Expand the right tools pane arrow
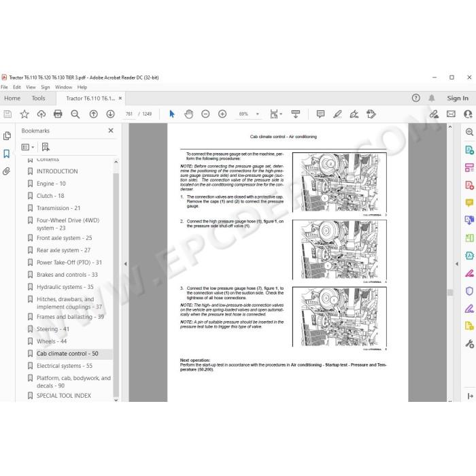 click(457, 264)
